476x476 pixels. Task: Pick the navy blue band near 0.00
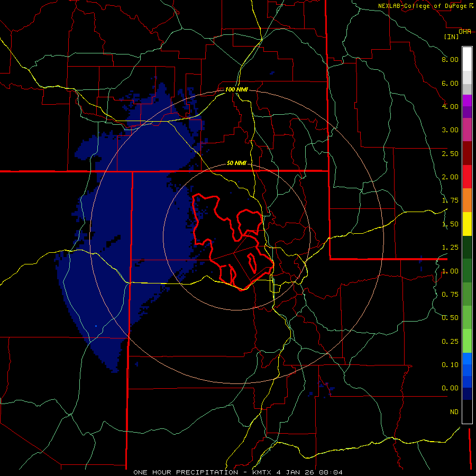point(467,394)
